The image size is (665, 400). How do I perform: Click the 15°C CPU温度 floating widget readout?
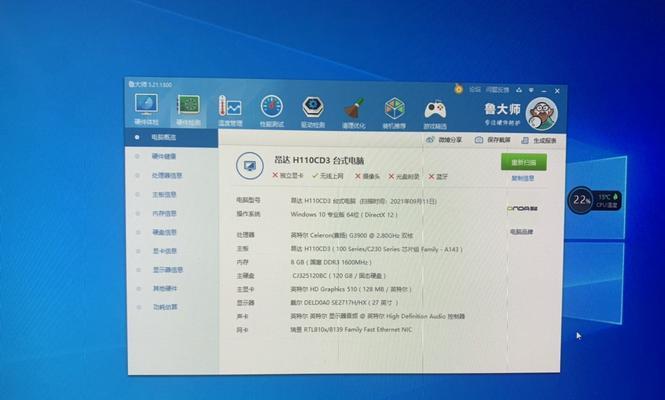click(607, 201)
